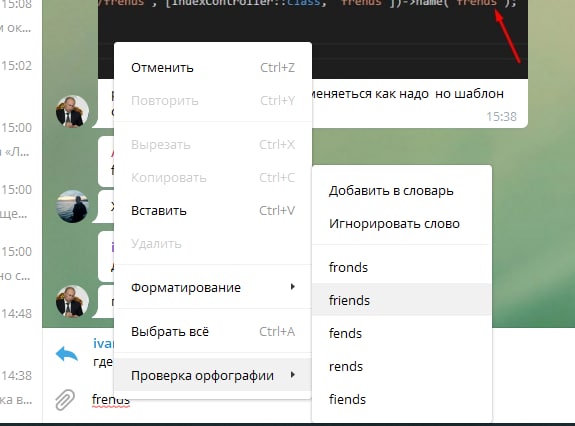
Task: Click the suited man avatar beside the 15:38 message
Action: tap(72, 111)
